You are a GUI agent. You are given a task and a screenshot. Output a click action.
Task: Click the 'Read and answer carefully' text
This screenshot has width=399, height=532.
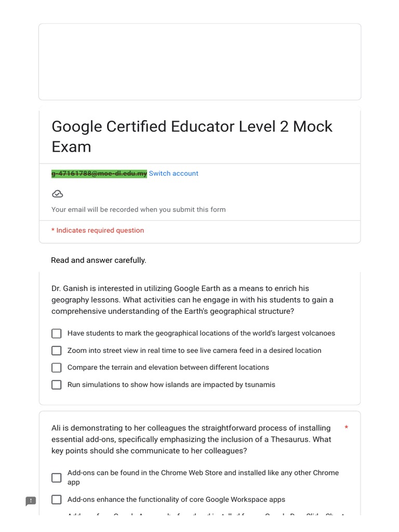click(99, 260)
